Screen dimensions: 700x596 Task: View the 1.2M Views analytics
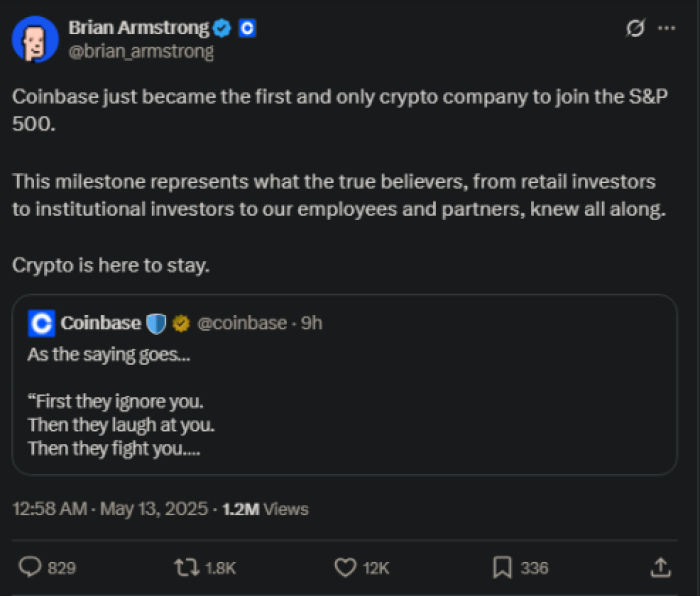[265, 509]
